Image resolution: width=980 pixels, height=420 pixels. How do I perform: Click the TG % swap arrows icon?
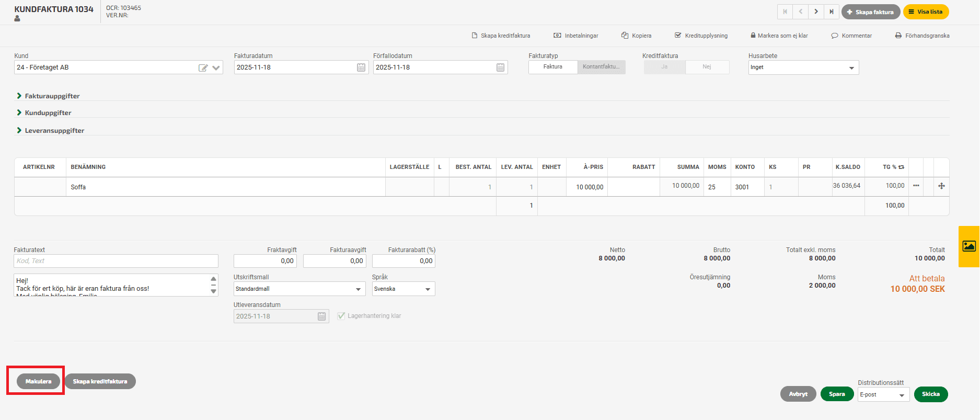pos(902,167)
